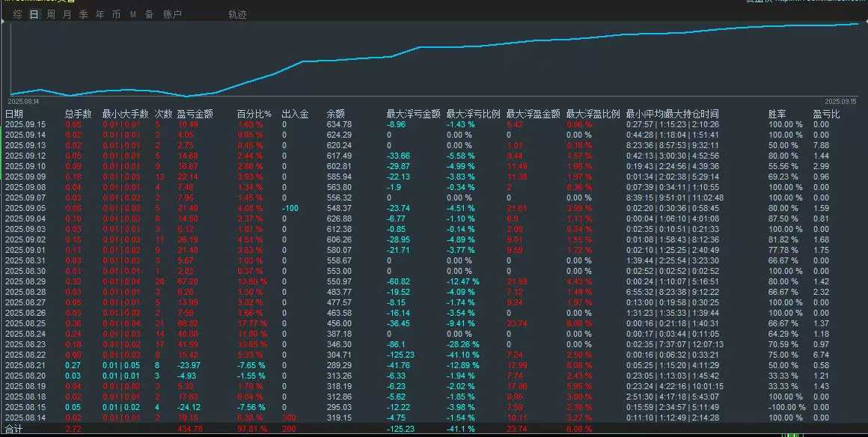Click the 2025.09.05 date cell
The width and height of the screenshot is (868, 437).
[x=25, y=208]
